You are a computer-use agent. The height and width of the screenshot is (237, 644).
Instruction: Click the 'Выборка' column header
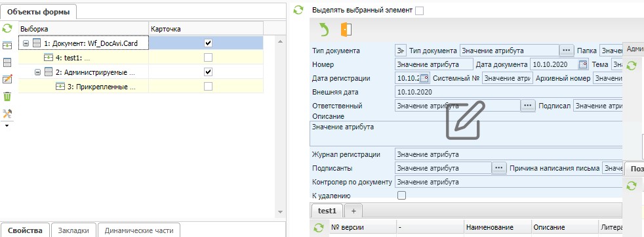[83, 29]
